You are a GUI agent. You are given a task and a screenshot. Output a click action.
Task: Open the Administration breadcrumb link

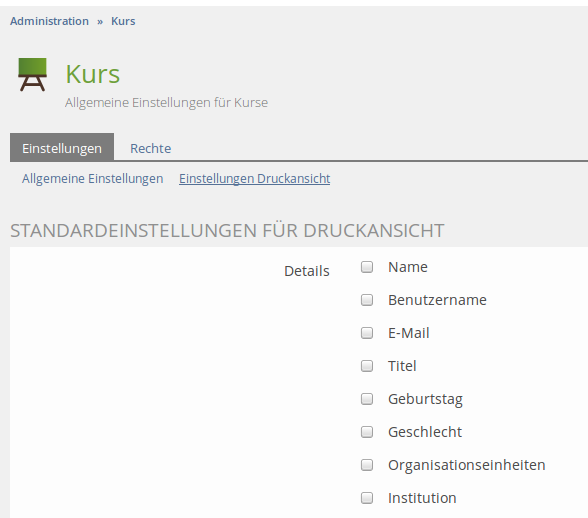point(50,21)
